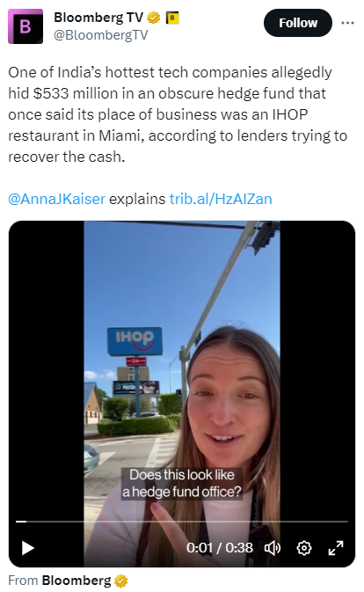This screenshot has height=592, width=364.
Task: Click the gold verified badge beside Bloomberg TV
Action: [153, 18]
